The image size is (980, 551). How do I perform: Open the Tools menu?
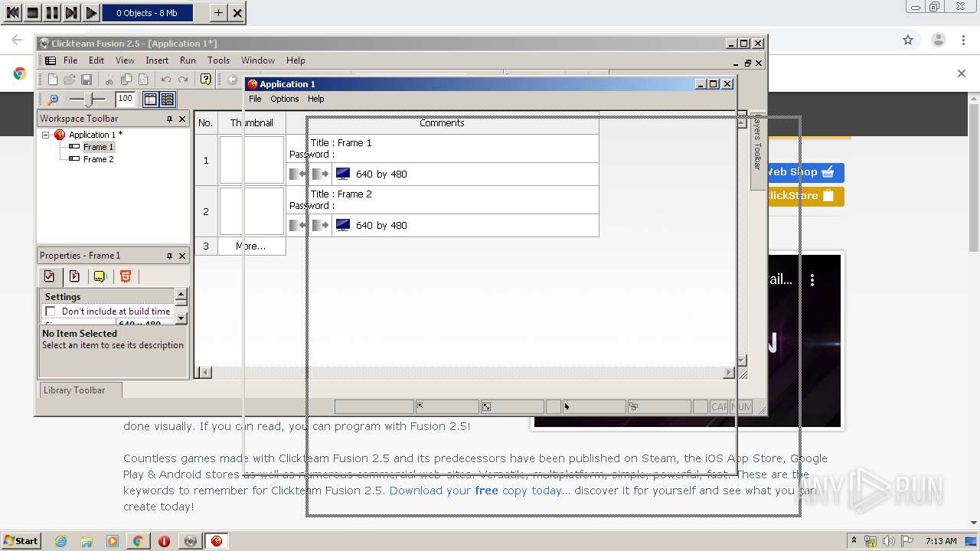[x=218, y=60]
